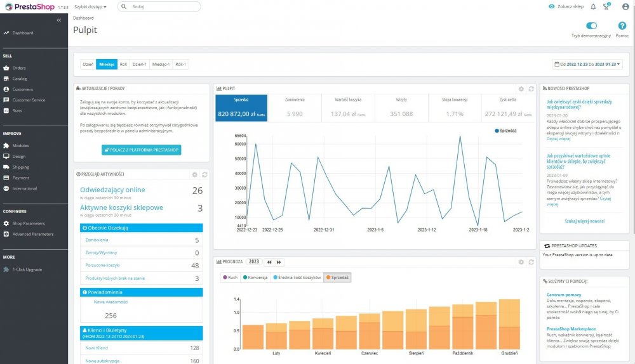Viewport: 635px width, 364px height.
Task: Toggle the Konwersja series in forecast legend
Action: coord(255,278)
